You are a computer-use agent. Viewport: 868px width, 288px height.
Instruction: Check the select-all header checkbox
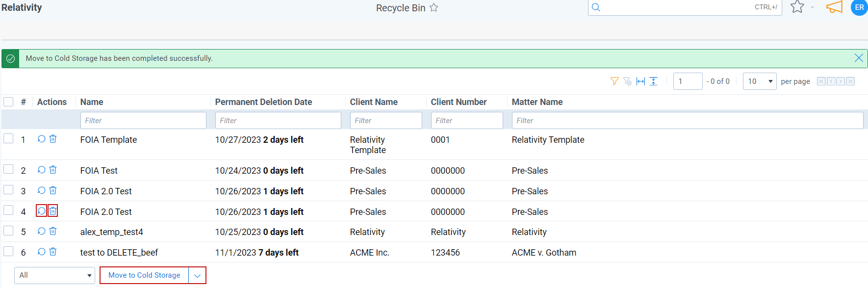(x=8, y=102)
